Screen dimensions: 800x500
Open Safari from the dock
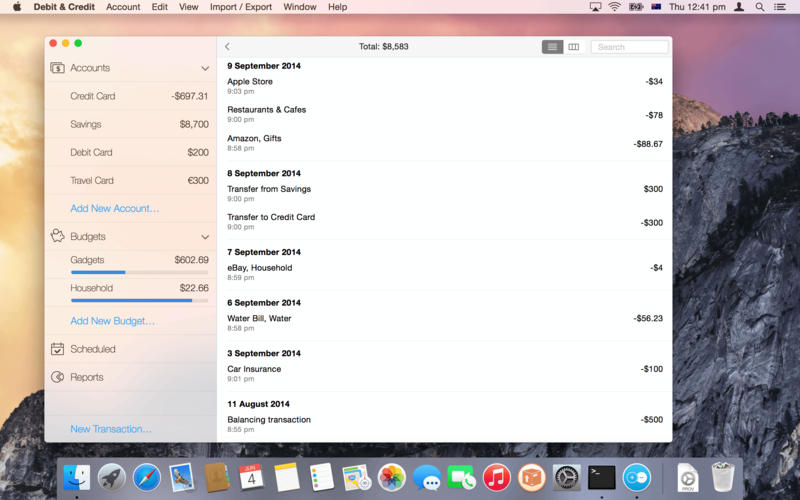[147, 477]
